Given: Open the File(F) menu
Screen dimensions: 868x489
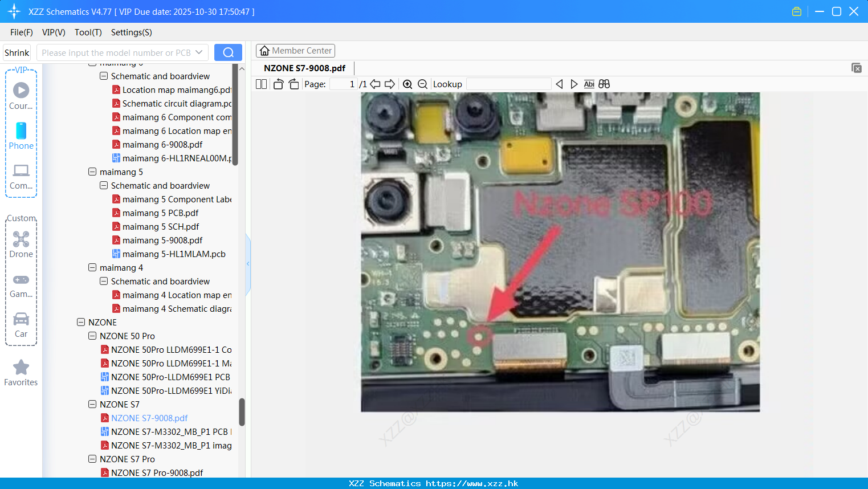Looking at the screenshot, I should pos(22,32).
